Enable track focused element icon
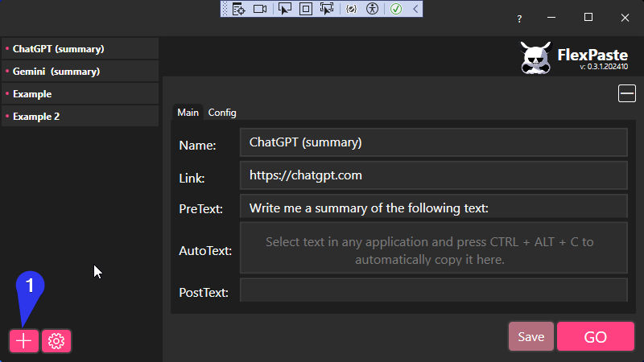Viewport: 644px width, 362px height. coord(327,9)
